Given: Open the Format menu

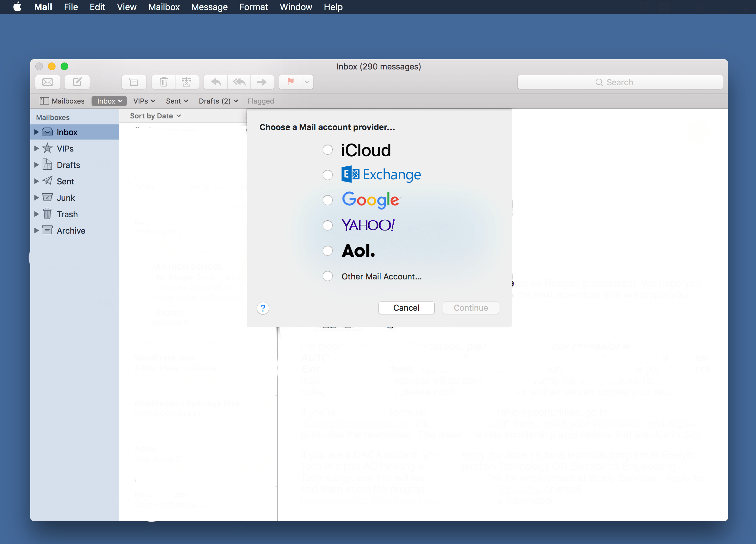Looking at the screenshot, I should point(254,7).
